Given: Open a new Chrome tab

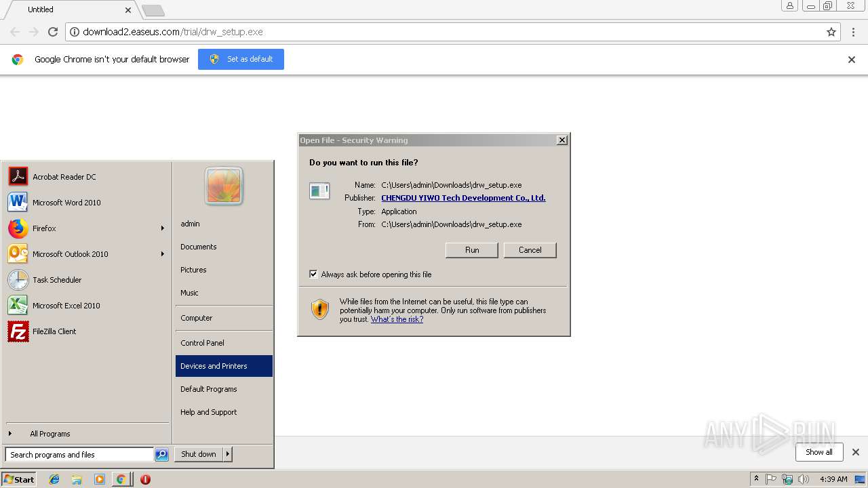Looking at the screenshot, I should point(153,10).
